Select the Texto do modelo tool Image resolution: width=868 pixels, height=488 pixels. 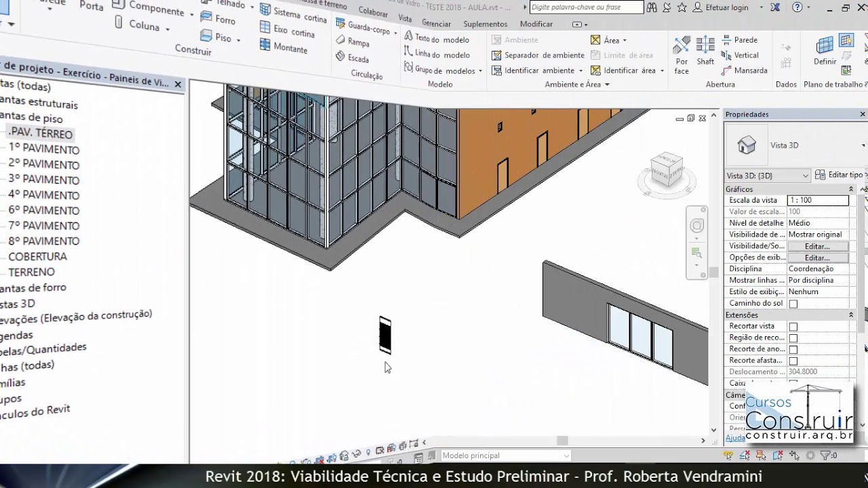[x=437, y=39]
